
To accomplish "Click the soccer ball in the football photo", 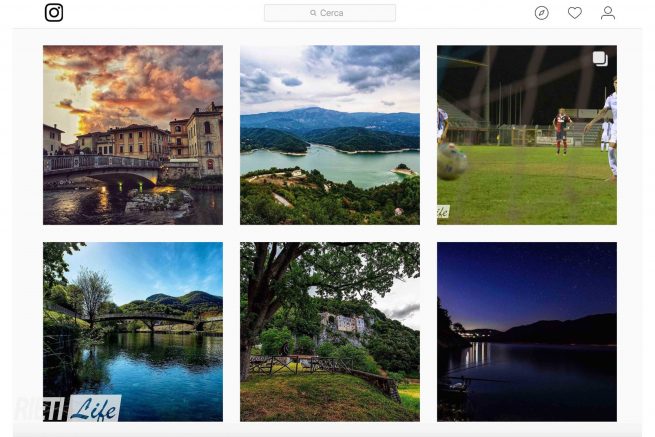I will click(452, 162).
